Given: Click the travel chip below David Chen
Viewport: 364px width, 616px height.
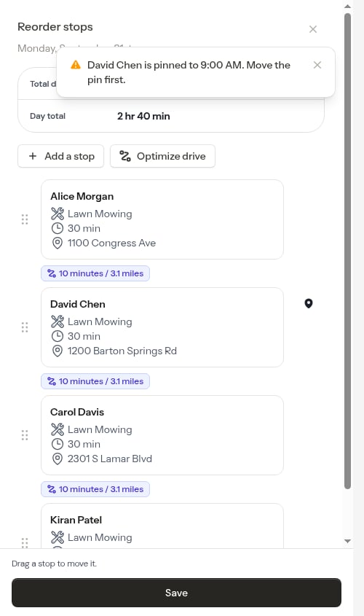Looking at the screenshot, I should click(x=95, y=381).
